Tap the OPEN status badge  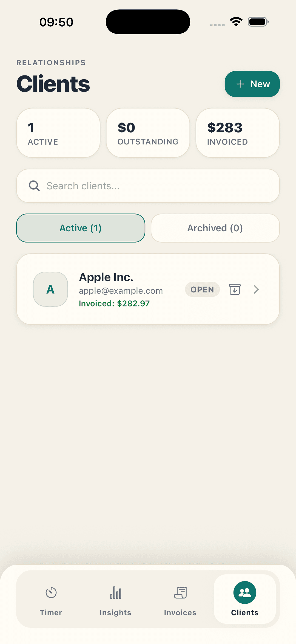coord(202,289)
